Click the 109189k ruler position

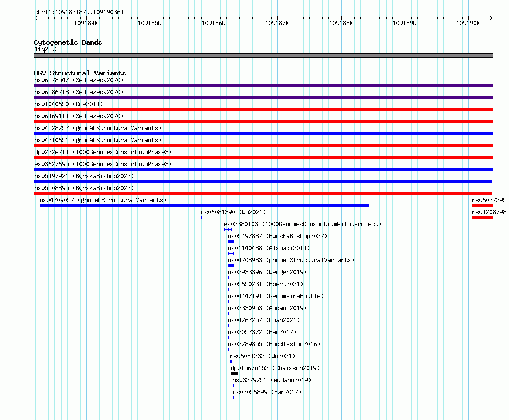[404, 23]
